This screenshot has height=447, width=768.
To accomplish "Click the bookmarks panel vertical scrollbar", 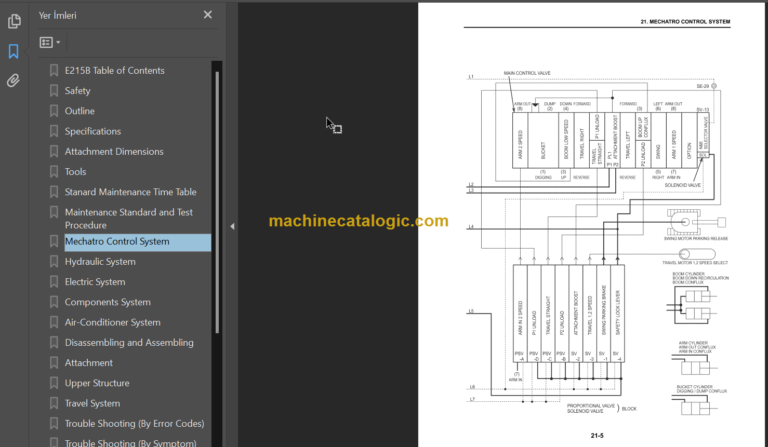I will point(217,202).
